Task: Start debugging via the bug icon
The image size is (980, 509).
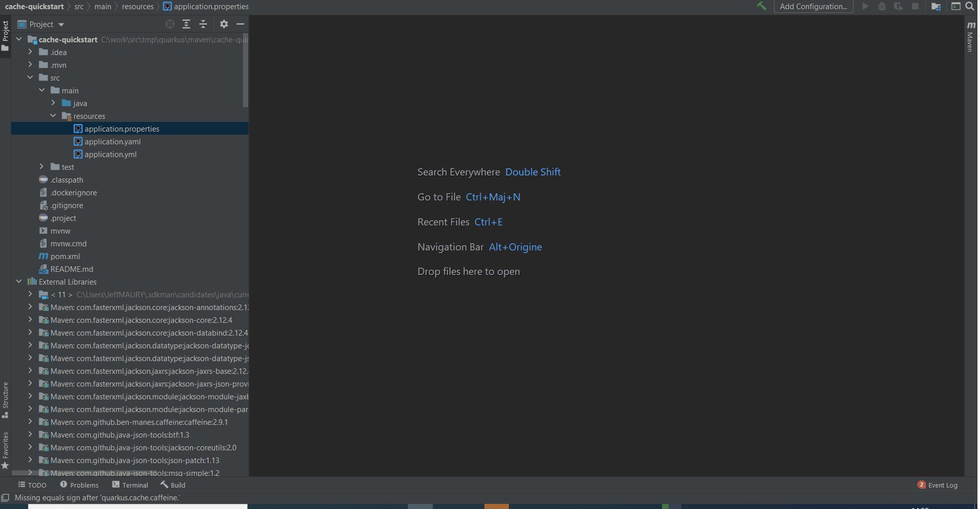Action: [x=881, y=7]
